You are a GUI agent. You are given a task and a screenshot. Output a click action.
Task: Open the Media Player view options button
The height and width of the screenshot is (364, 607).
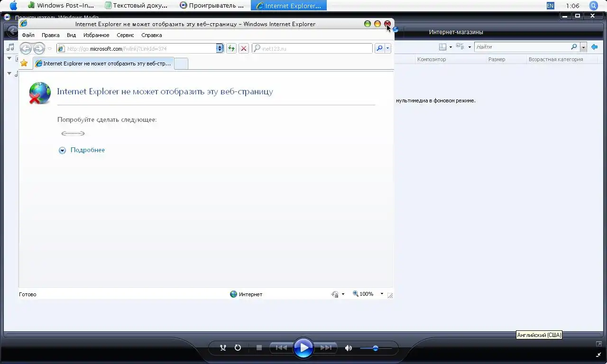(x=460, y=46)
